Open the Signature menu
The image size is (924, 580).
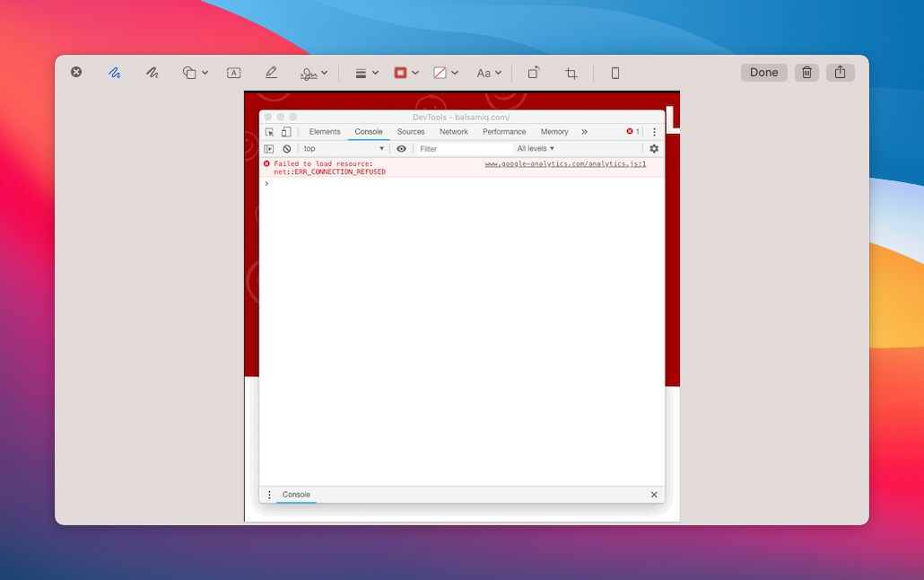coord(313,73)
